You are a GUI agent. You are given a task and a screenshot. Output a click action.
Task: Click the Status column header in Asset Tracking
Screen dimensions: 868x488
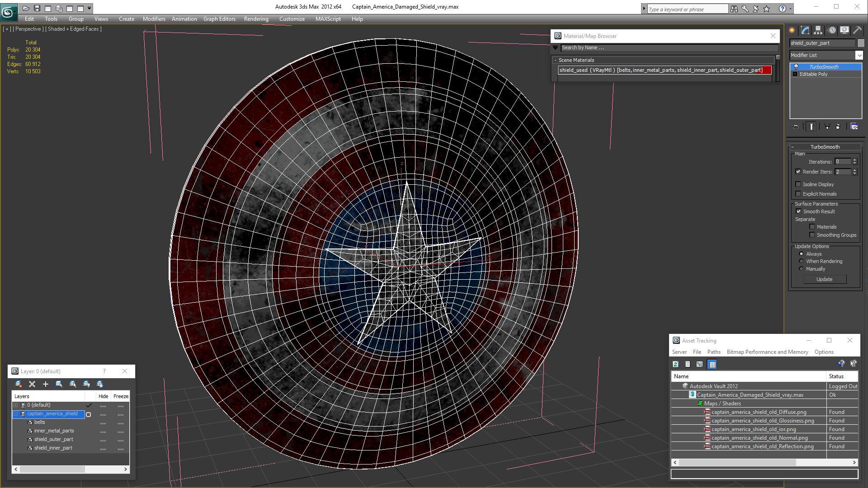pyautogui.click(x=842, y=376)
